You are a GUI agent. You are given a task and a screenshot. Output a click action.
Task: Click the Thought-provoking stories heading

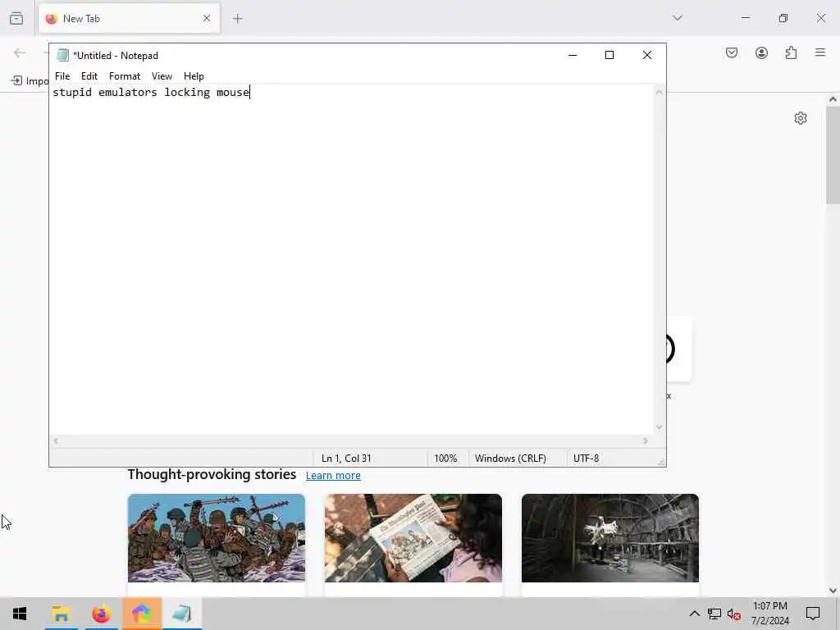pos(212,475)
